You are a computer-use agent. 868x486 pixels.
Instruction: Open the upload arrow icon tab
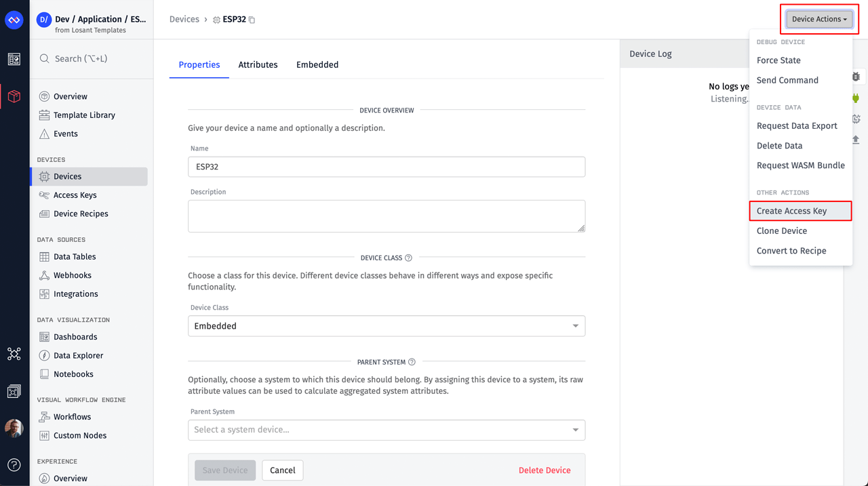(x=856, y=140)
